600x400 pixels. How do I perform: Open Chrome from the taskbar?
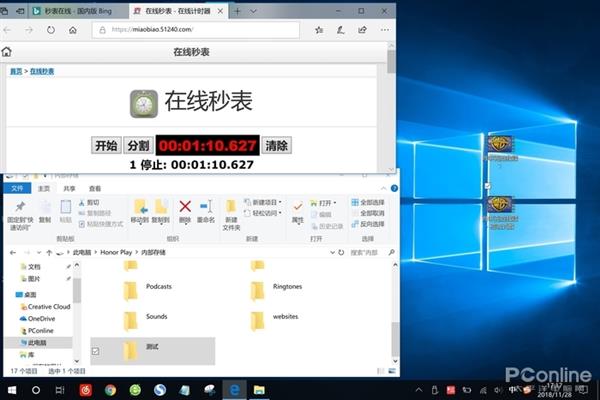[x=111, y=390]
